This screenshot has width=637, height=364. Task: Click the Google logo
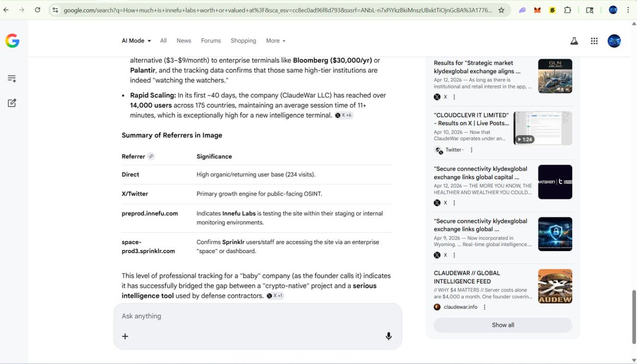[12, 41]
